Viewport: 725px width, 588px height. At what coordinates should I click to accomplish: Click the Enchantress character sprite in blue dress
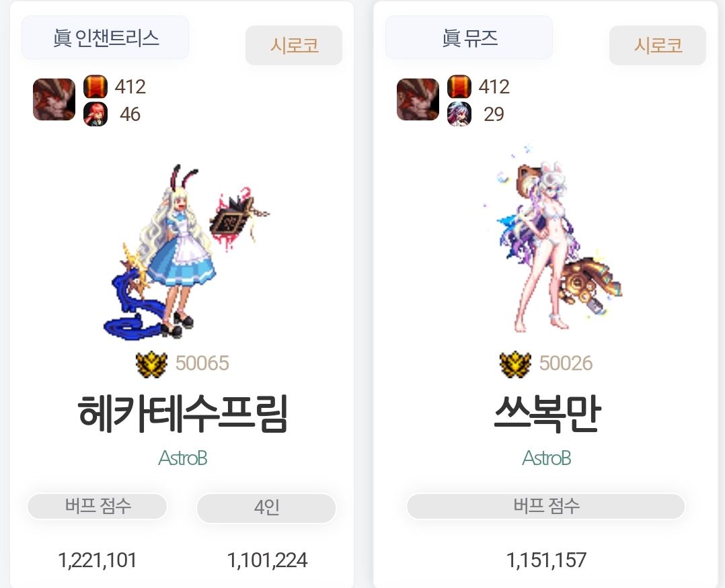[185, 252]
